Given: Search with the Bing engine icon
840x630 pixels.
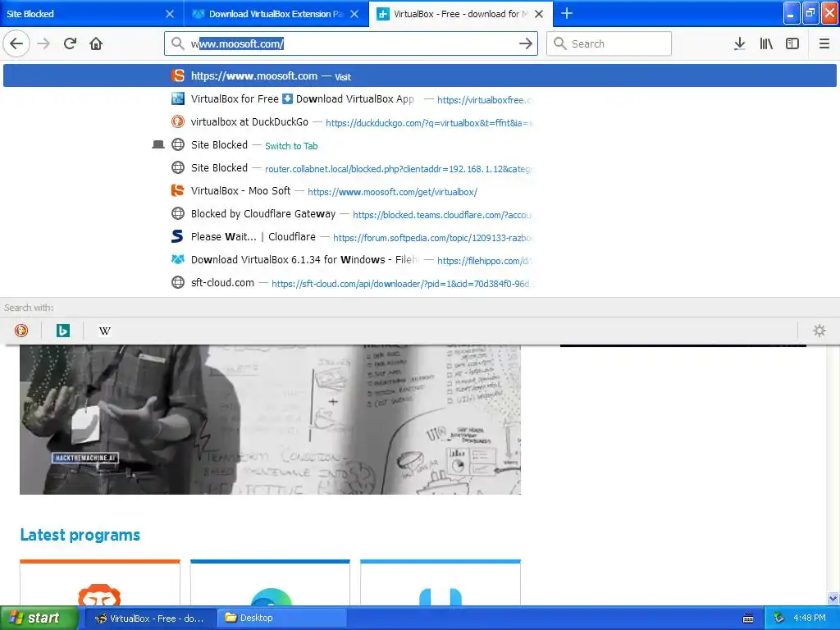Looking at the screenshot, I should (62, 331).
